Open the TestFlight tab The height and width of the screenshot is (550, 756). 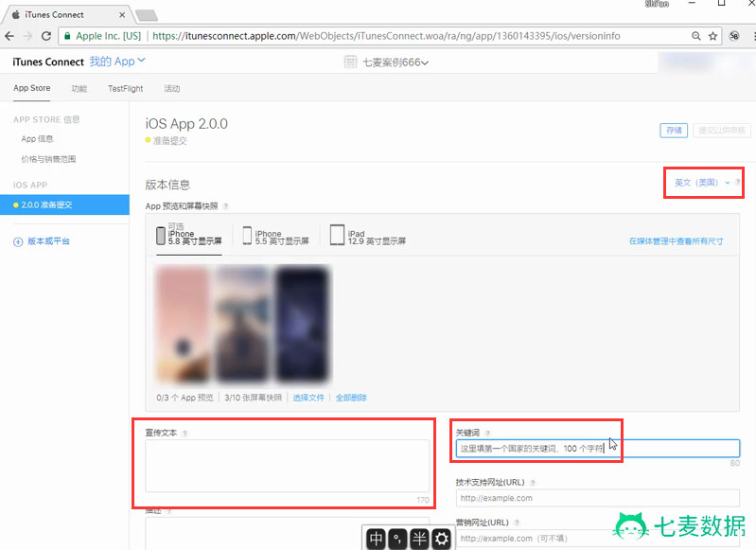(x=125, y=88)
